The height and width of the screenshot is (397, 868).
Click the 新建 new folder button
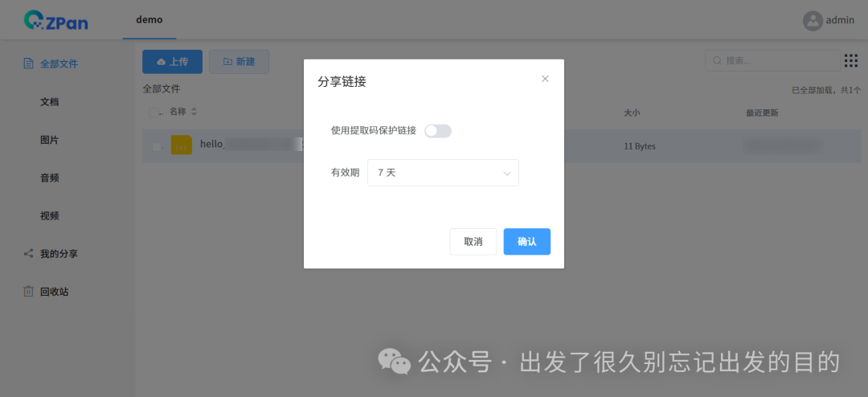(x=240, y=61)
